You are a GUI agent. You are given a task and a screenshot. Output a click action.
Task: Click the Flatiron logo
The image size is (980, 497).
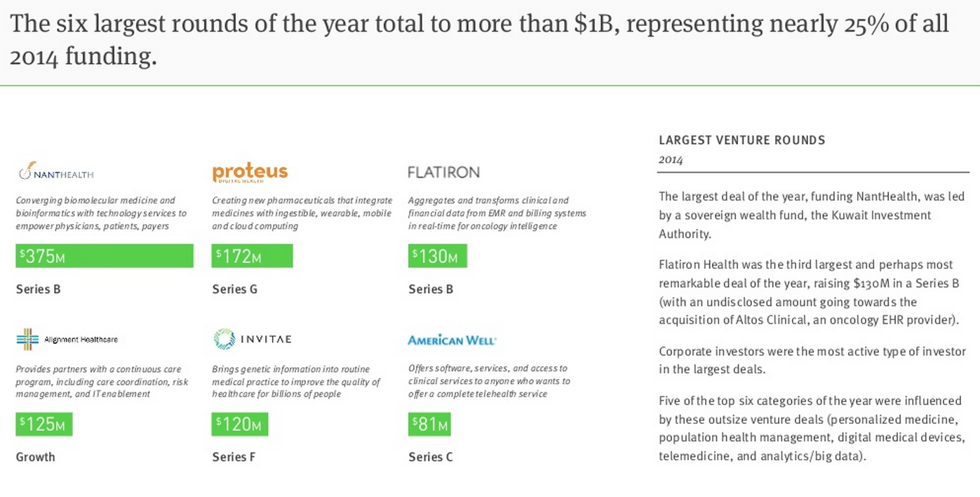coord(444,172)
